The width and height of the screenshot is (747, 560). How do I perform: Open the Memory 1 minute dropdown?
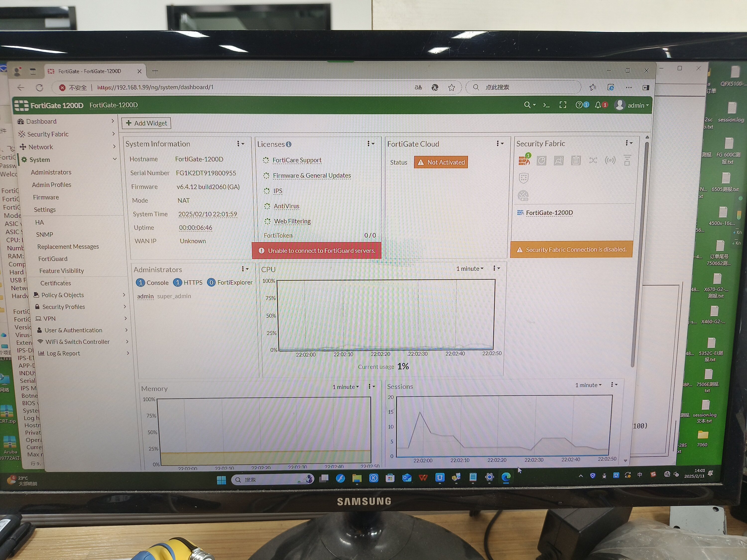pos(346,387)
